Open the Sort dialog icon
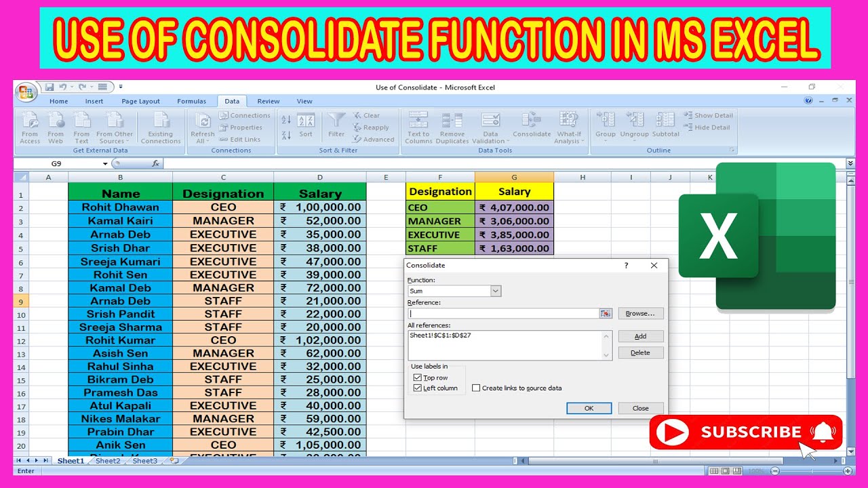The height and width of the screenshot is (488, 868). click(306, 121)
